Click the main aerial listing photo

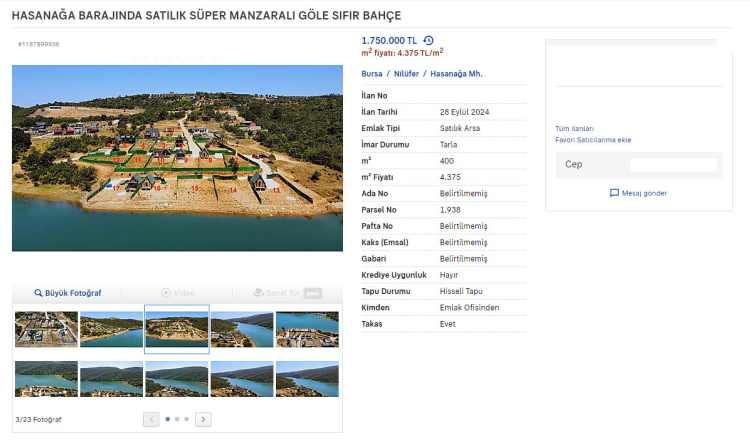pos(177,158)
